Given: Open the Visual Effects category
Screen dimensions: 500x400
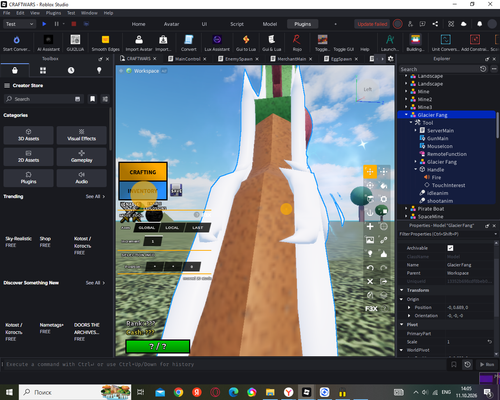Looking at the screenshot, I should pyautogui.click(x=82, y=135).
